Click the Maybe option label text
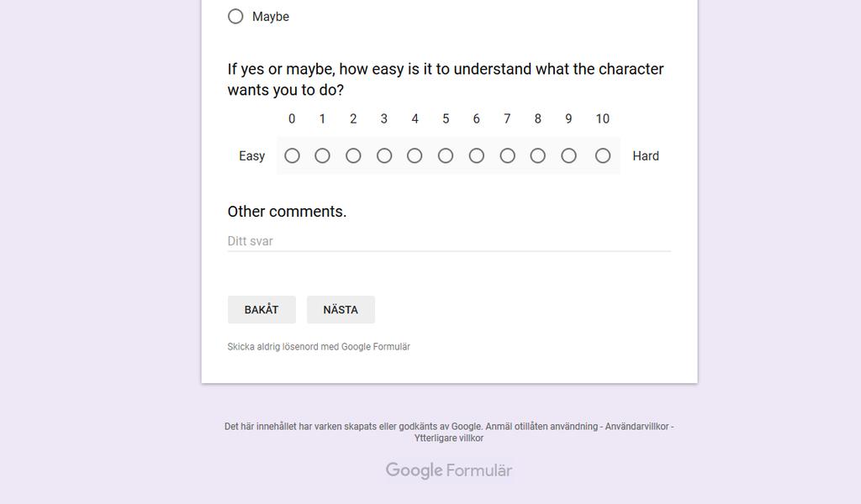861x504 pixels. pos(271,17)
